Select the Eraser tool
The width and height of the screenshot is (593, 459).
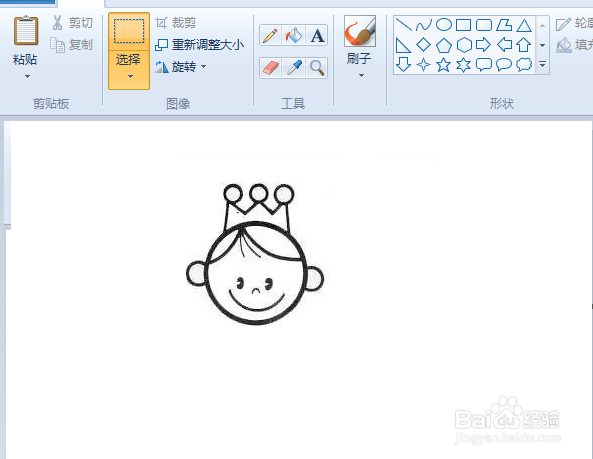tap(270, 68)
